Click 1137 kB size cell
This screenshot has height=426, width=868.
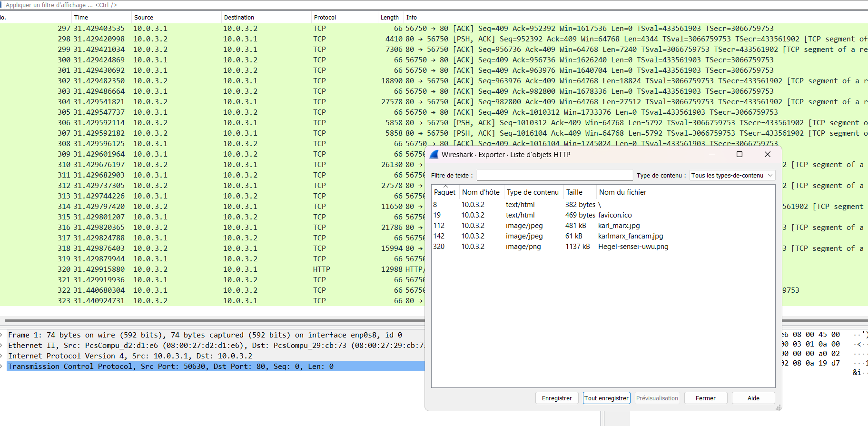(x=577, y=247)
